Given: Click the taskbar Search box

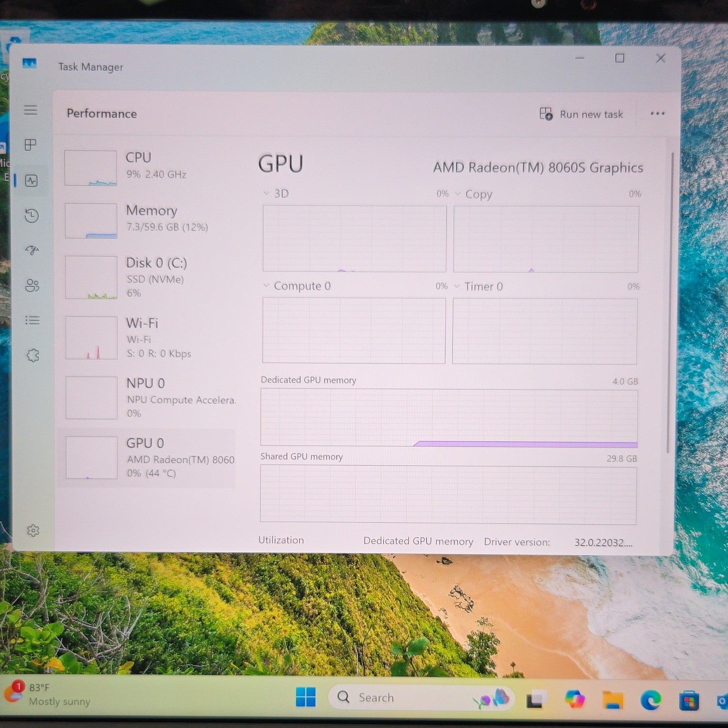Looking at the screenshot, I should tap(421, 697).
